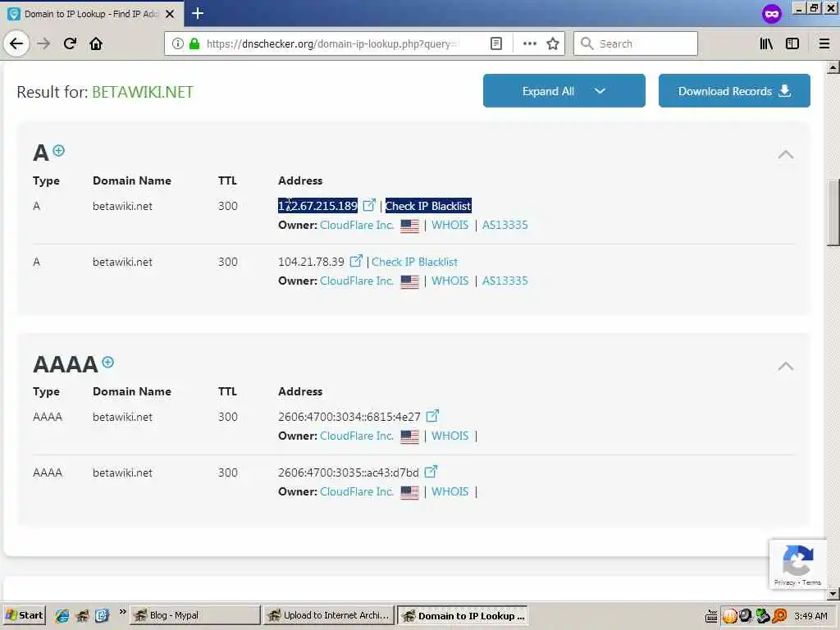The height and width of the screenshot is (630, 840).
Task: Launch Internet Explorer from quick launch
Action: click(62, 615)
